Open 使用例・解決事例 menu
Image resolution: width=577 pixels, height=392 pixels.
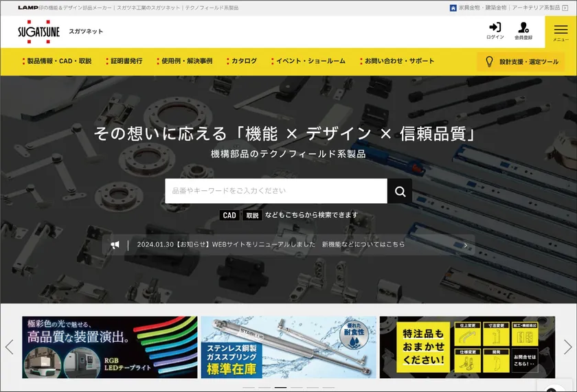(185, 61)
